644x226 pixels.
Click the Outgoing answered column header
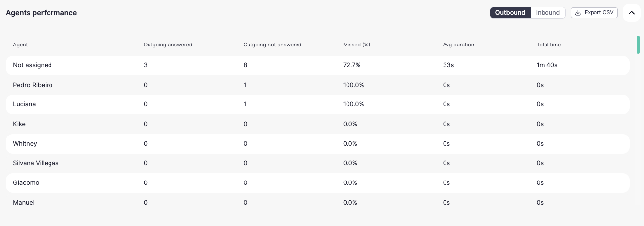point(168,45)
